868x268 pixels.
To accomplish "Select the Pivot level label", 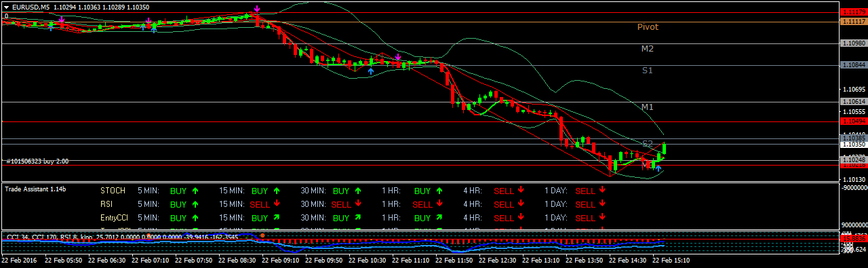I will click(x=648, y=27).
